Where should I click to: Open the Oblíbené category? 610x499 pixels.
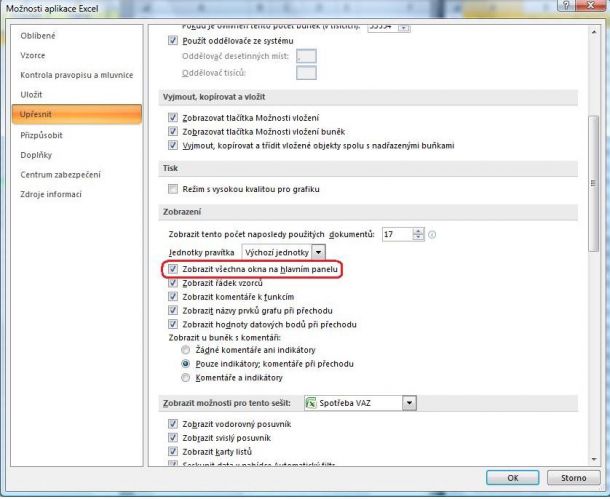click(38, 36)
